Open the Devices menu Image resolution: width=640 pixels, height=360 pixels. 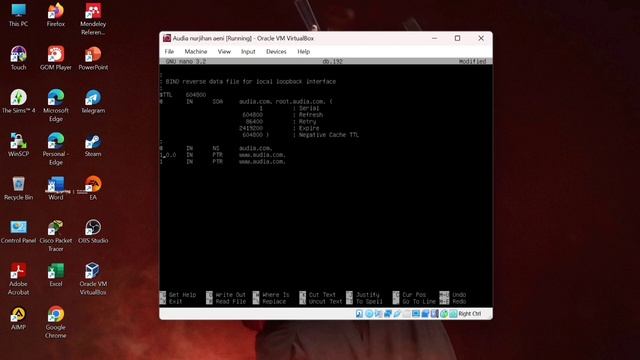[x=276, y=51]
